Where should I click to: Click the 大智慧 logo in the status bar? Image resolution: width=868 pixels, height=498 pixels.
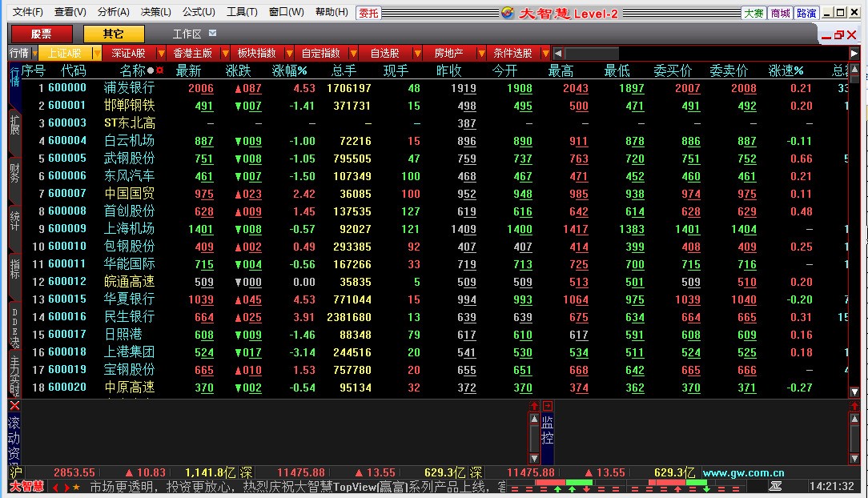26,486
